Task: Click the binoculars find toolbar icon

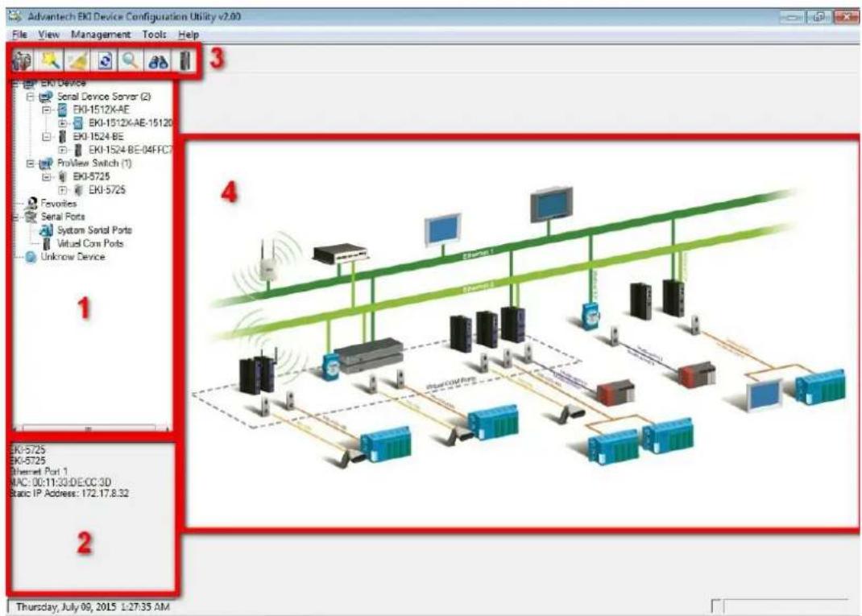Action: pos(159,61)
